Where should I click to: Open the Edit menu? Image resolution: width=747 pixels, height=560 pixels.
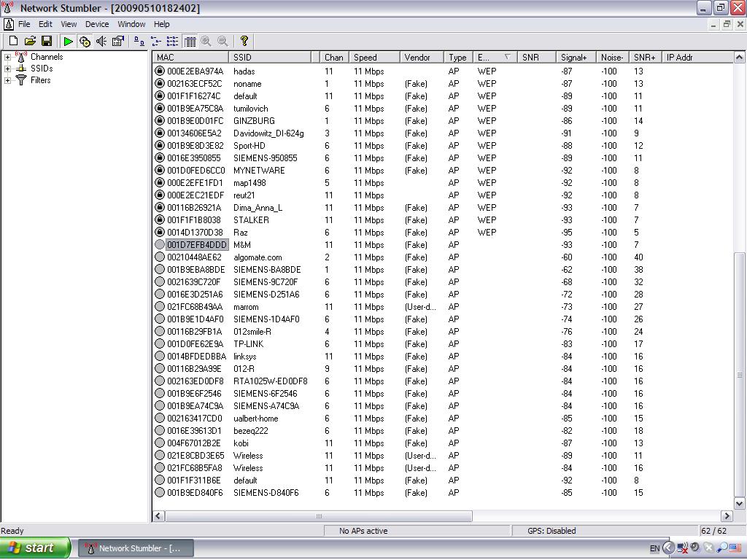pyautogui.click(x=45, y=24)
